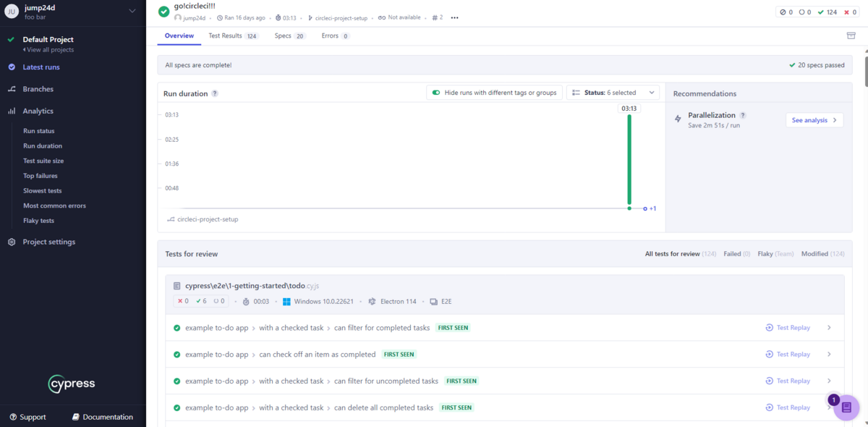
Task: Click the Latest runs check icon
Action: click(12, 67)
